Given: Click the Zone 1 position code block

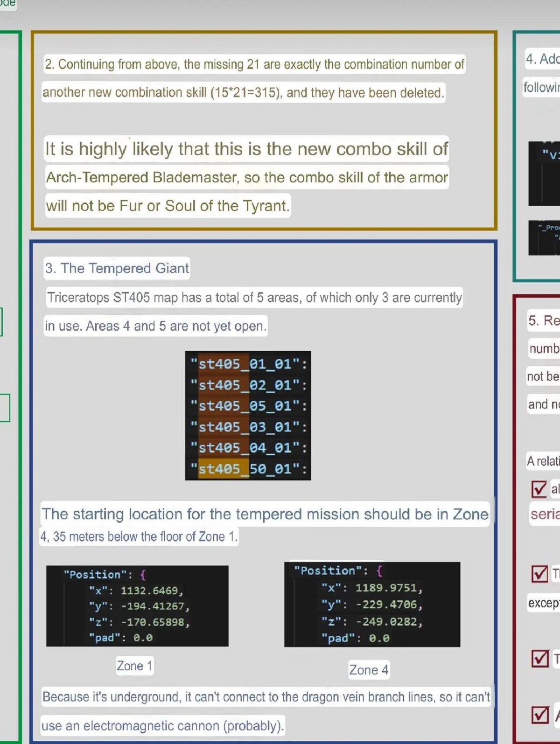Looking at the screenshot, I should coord(137,605).
